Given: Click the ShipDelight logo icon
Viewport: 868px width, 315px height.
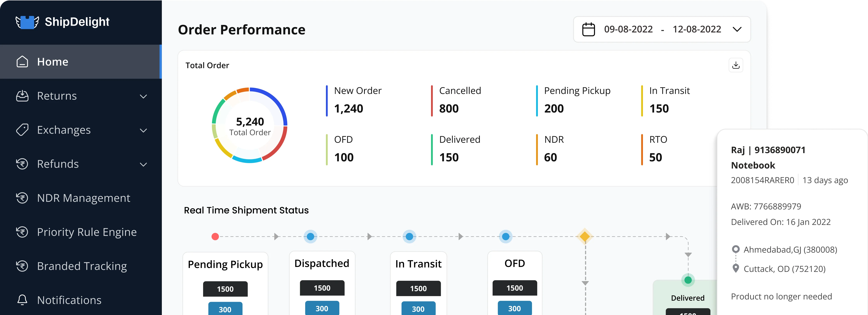Looking at the screenshot, I should [27, 22].
